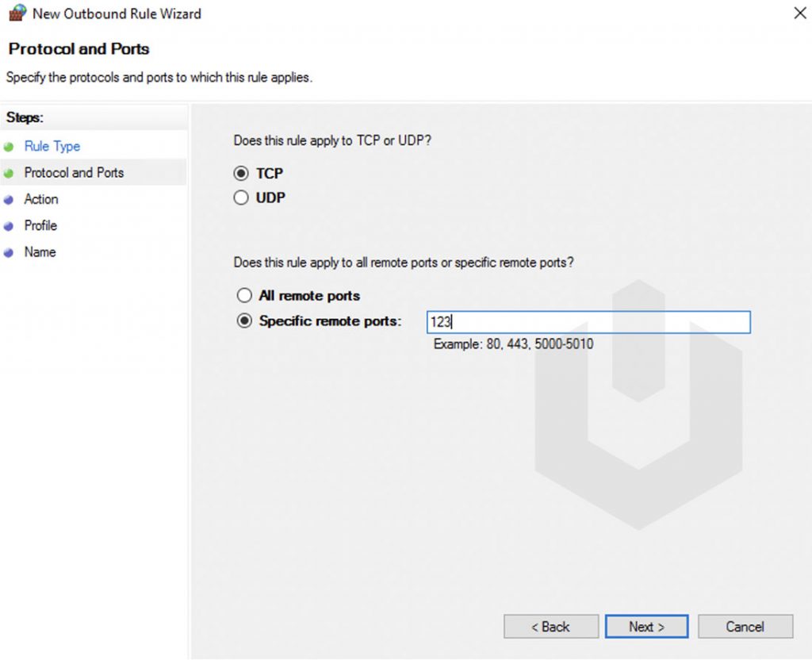Open the Profile step
The width and height of the screenshot is (812, 660).
[x=41, y=225]
